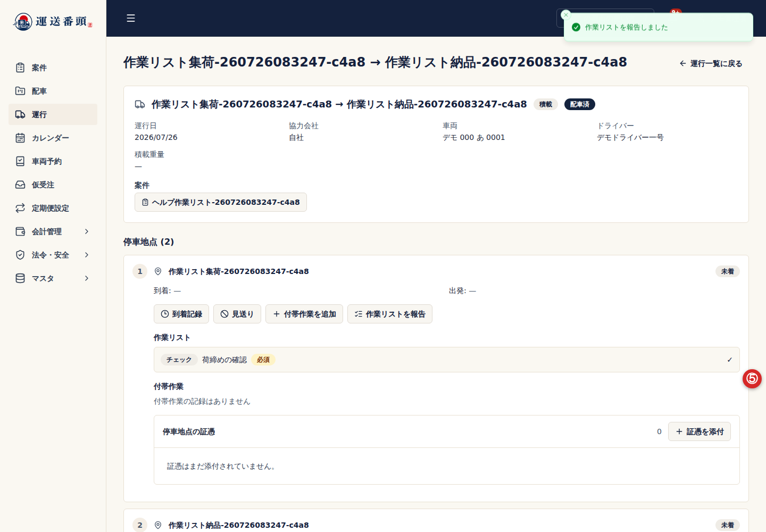Viewport: 766px width, 532px height.
Task: Click 作業リスト納品-260726083247-c4a8 stop title
Action: pyautogui.click(x=239, y=525)
